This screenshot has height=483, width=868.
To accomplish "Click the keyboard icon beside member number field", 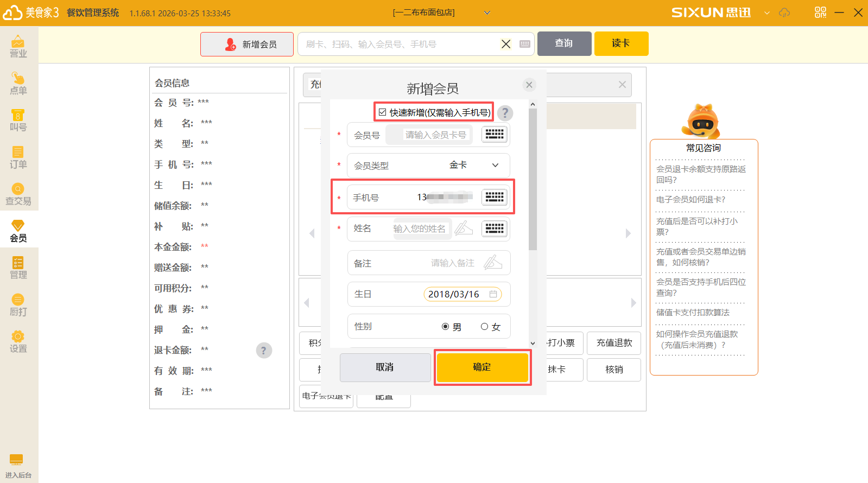I will [494, 135].
